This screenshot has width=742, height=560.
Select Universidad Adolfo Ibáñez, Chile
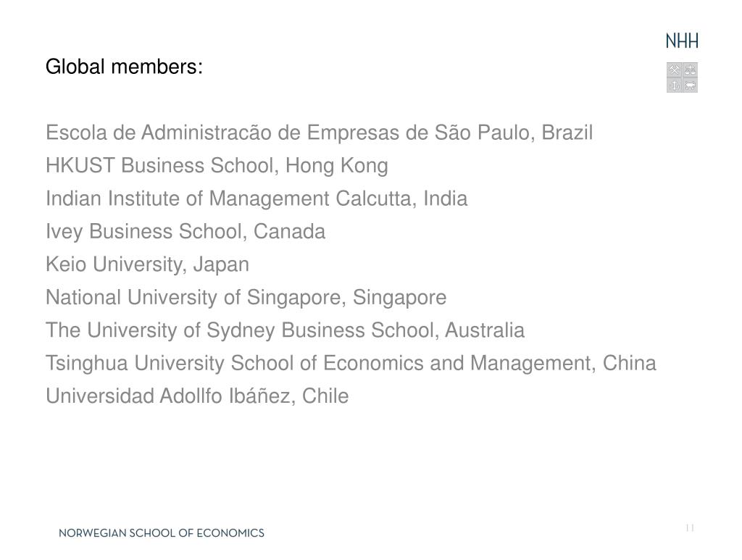197,396
